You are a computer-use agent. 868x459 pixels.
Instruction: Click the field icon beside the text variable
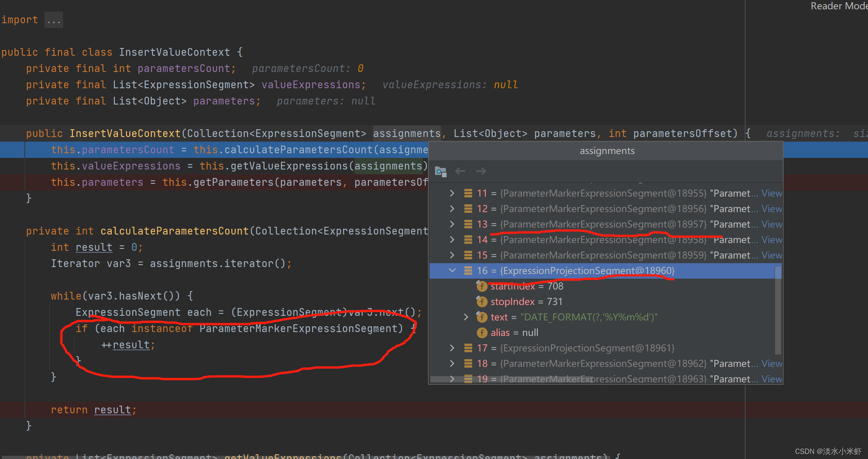(x=482, y=317)
